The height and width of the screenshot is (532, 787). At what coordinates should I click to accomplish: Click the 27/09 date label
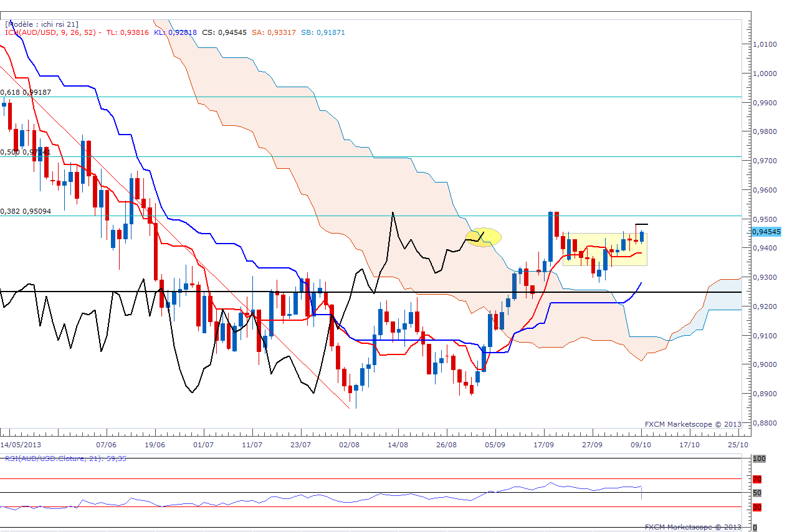tap(593, 445)
